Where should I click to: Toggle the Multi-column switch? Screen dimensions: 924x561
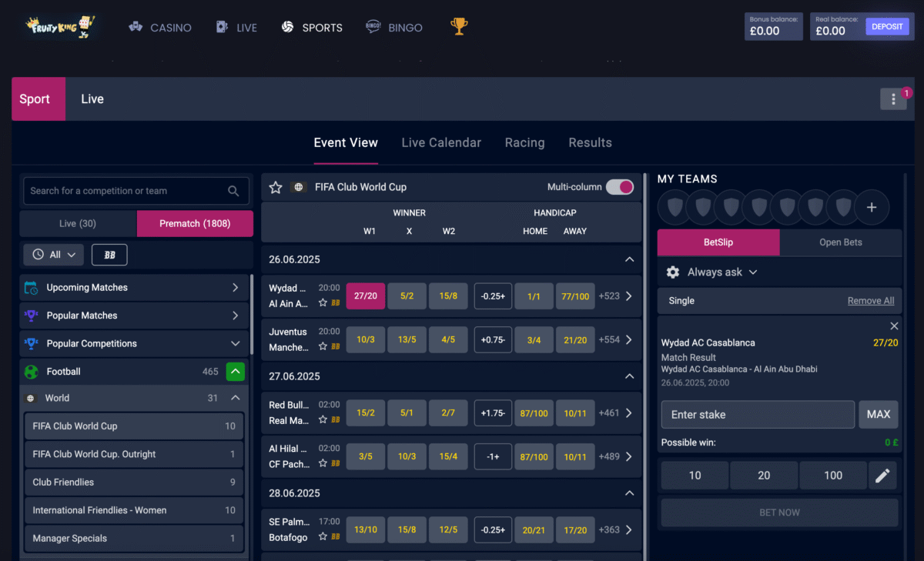[x=620, y=187]
